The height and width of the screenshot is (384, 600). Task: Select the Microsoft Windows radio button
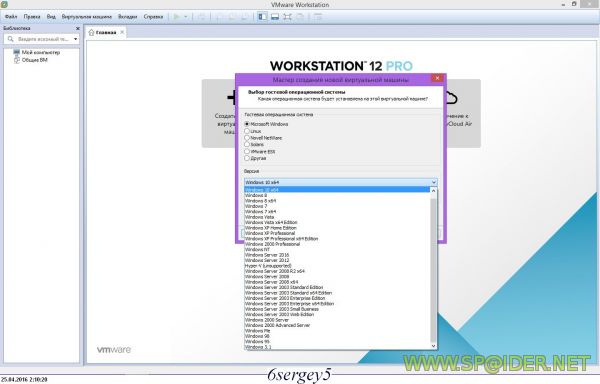coord(247,124)
